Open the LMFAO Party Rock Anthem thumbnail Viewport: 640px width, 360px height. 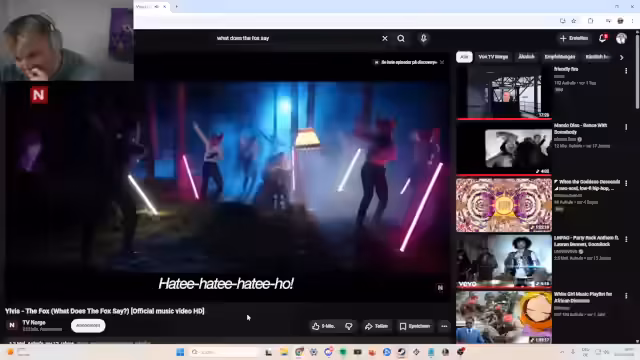click(x=504, y=261)
